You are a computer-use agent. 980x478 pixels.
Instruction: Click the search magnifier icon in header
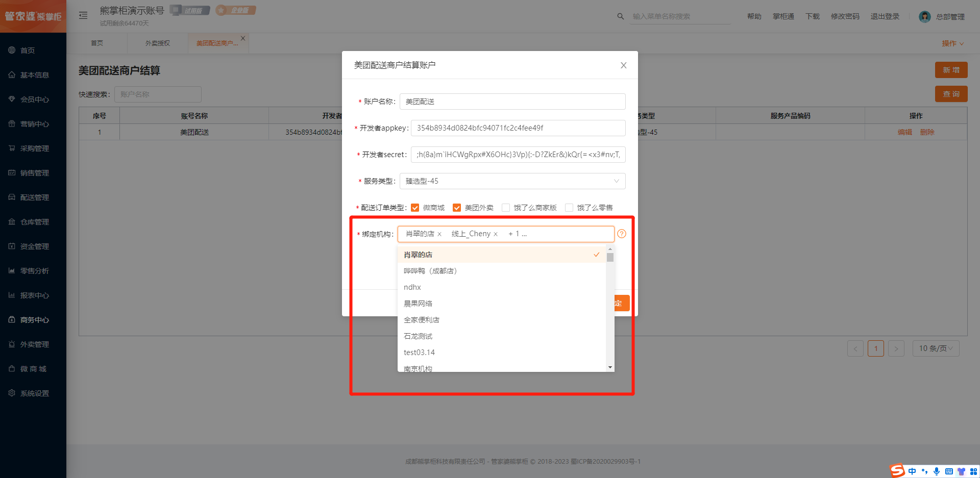pyautogui.click(x=621, y=16)
